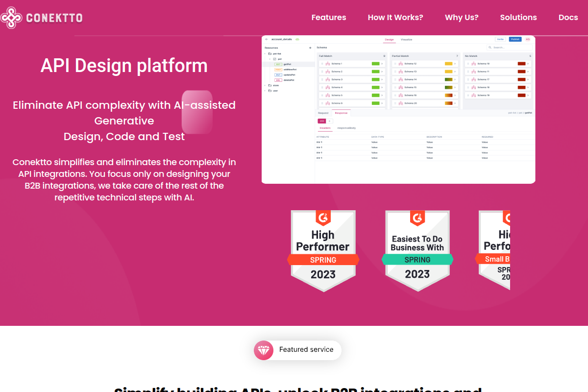Open the Headers sub-tab
Screen dimensions: 588x392
[325, 128]
